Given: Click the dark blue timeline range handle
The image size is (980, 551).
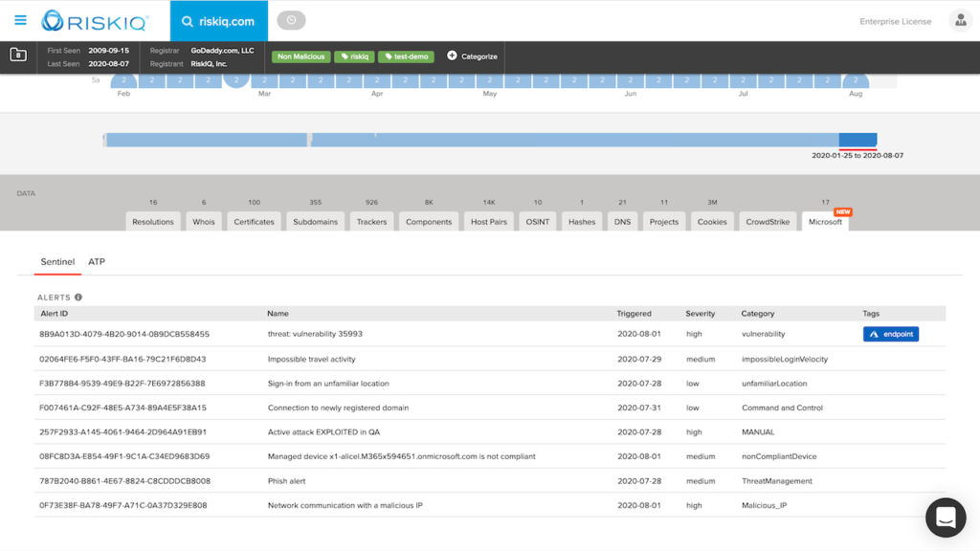Looking at the screenshot, I should [x=857, y=140].
